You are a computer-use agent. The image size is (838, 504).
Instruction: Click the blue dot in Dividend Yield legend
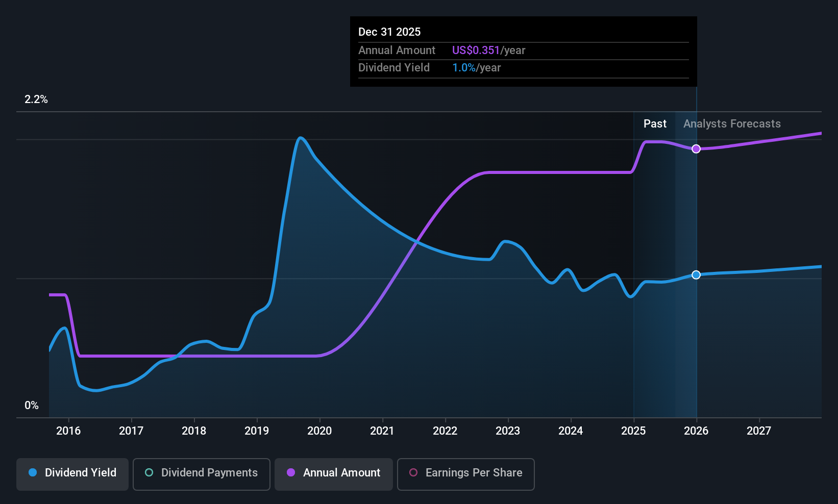(33, 473)
